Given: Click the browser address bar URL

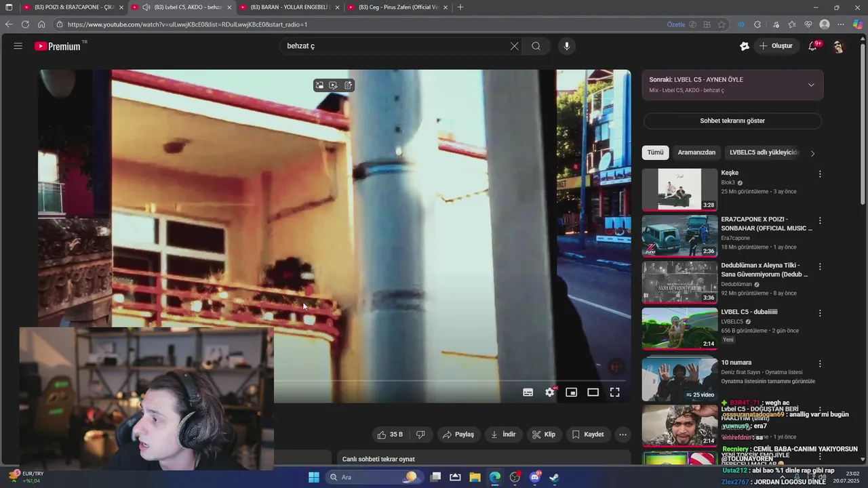Looking at the screenshot, I should [187, 24].
